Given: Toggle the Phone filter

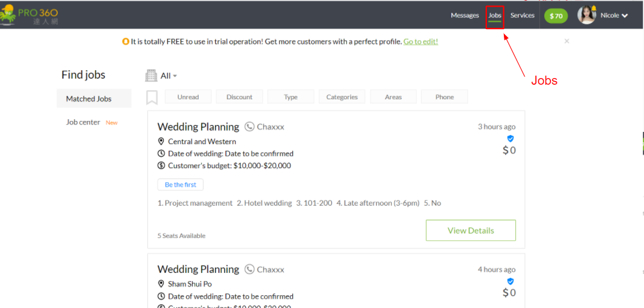Looking at the screenshot, I should 444,97.
